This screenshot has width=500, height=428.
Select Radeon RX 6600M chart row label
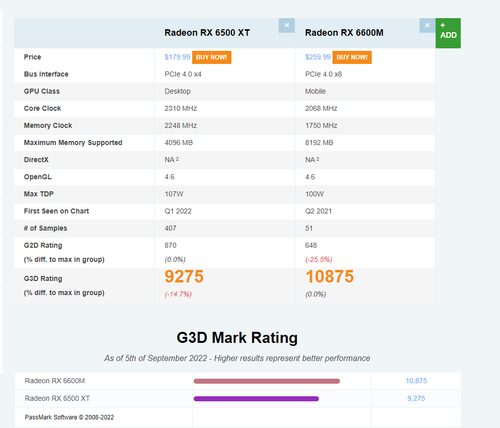point(55,381)
